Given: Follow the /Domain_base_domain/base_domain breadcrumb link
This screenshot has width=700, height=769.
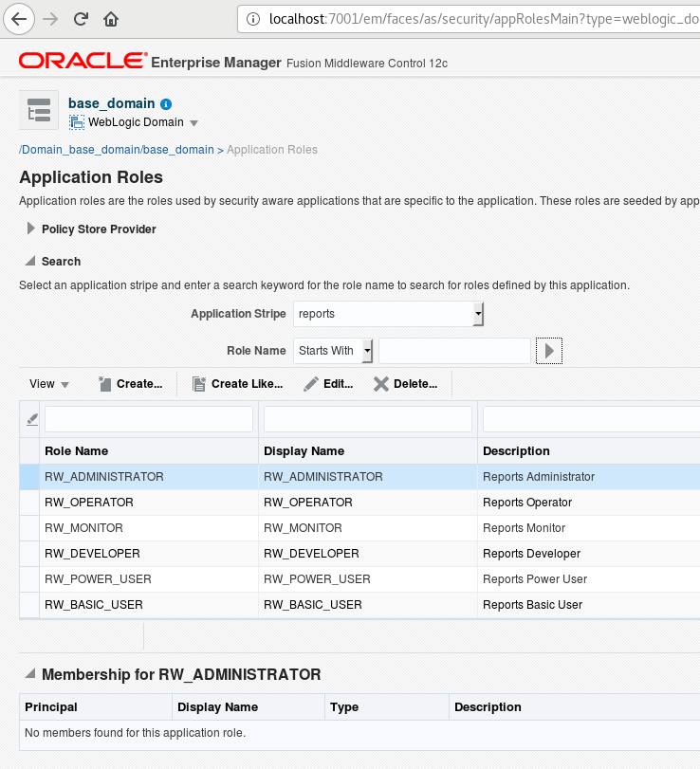Looking at the screenshot, I should [x=116, y=149].
